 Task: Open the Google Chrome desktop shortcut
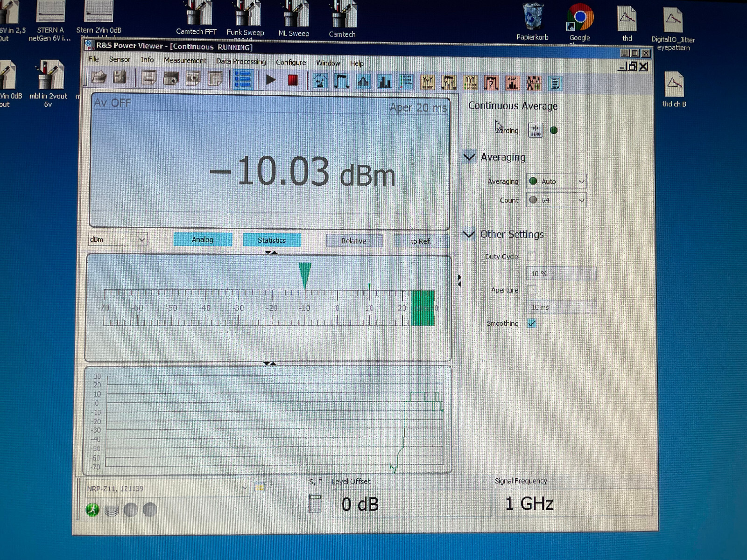(580, 22)
